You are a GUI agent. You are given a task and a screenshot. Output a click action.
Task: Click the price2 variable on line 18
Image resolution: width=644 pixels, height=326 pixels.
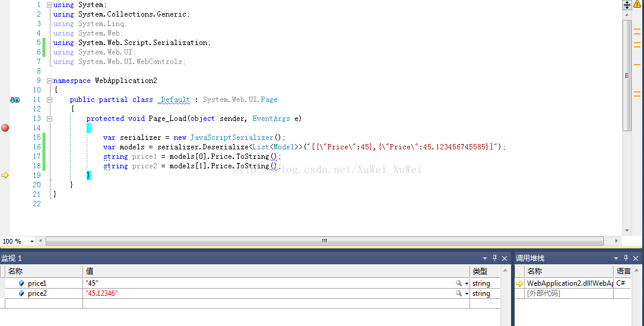(x=144, y=165)
